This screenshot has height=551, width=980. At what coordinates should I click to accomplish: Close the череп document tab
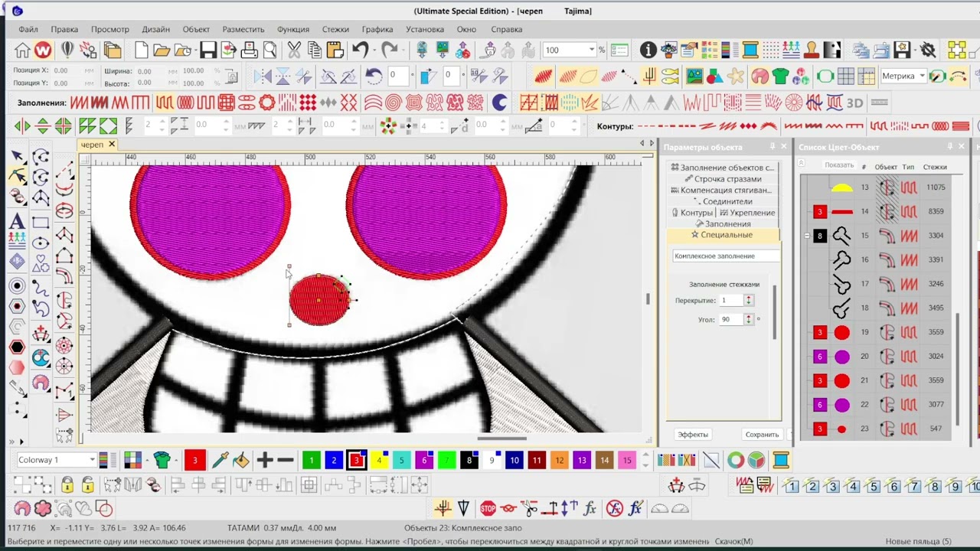coord(111,145)
